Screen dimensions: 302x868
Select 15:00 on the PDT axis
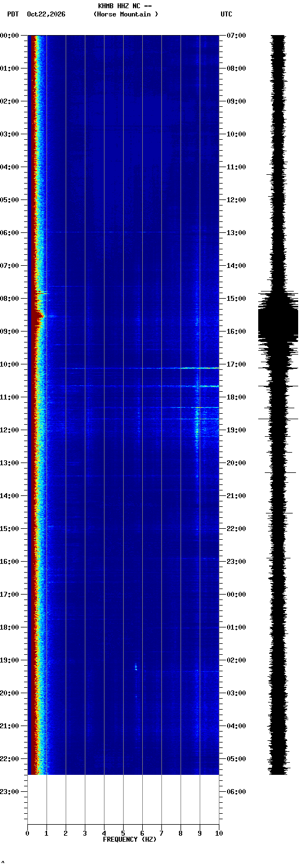click(9, 529)
